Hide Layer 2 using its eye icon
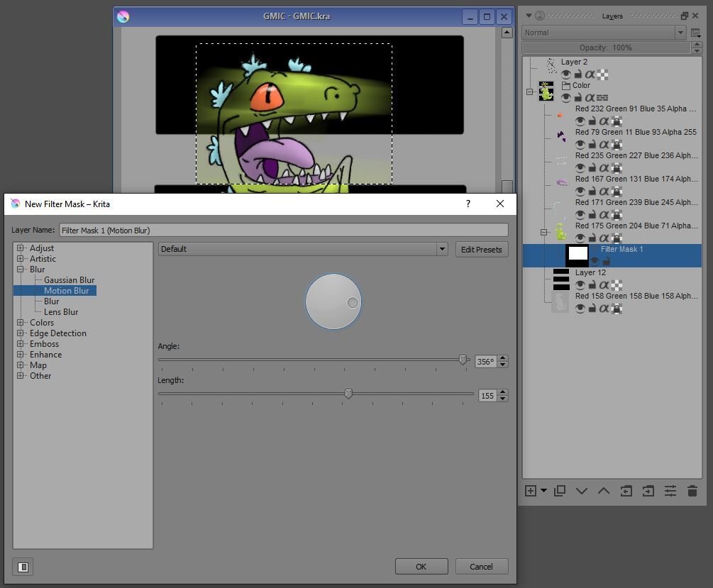This screenshot has height=588, width=713. coord(565,74)
